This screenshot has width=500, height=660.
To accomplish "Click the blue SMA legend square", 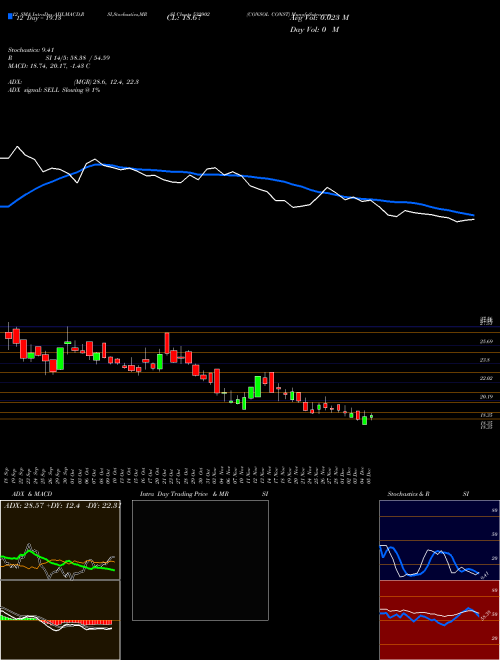I will tap(10, 16).
